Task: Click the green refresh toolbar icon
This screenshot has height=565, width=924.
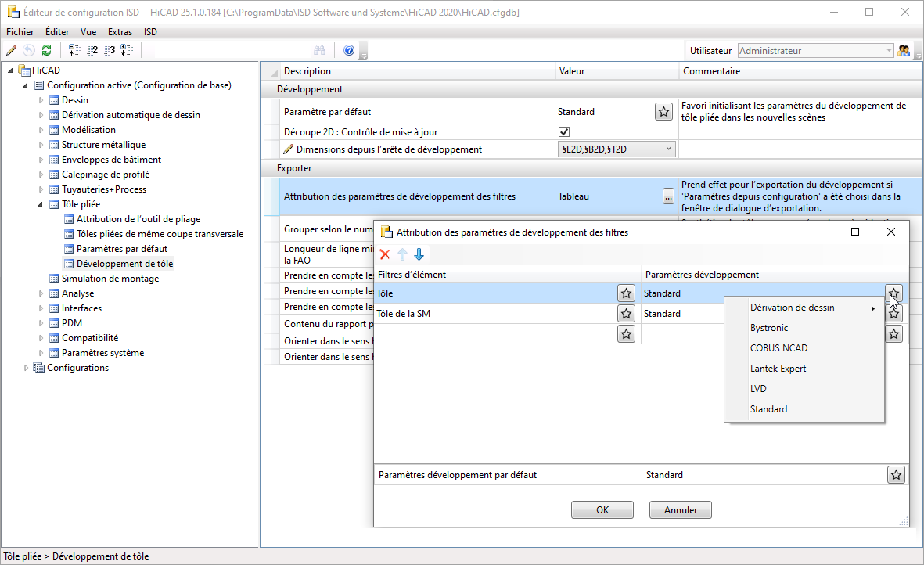Action: pyautogui.click(x=46, y=50)
